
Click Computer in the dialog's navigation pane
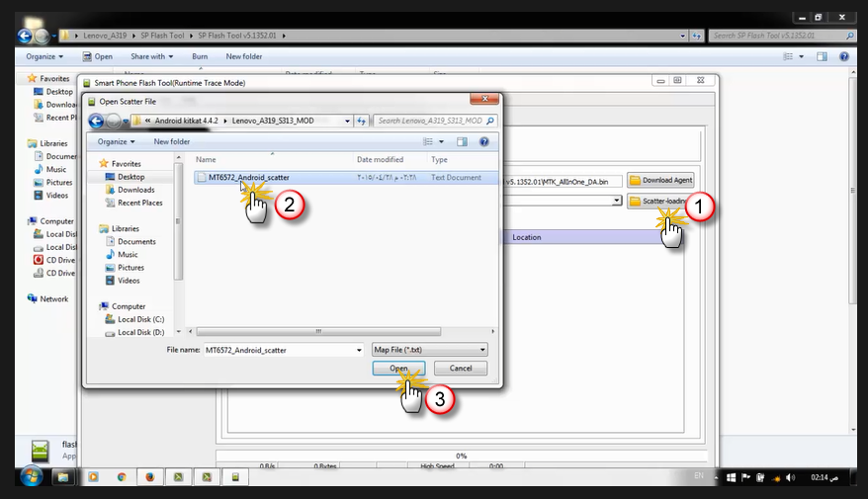[129, 306]
